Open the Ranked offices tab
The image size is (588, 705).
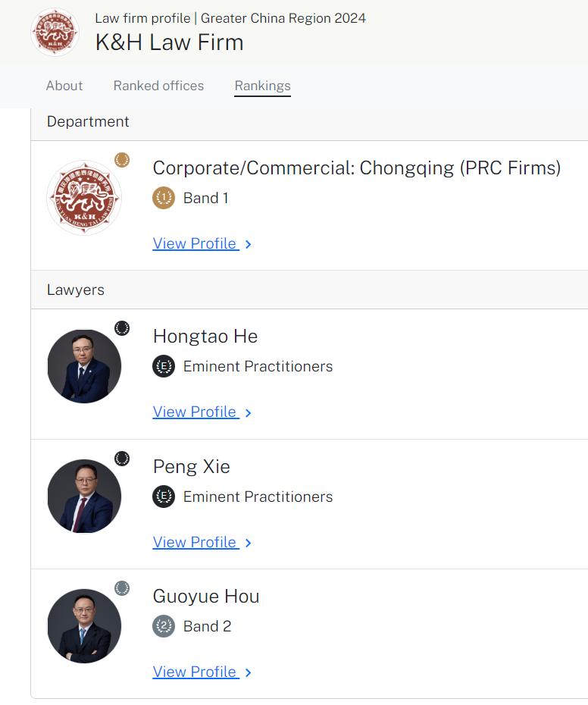(x=158, y=86)
